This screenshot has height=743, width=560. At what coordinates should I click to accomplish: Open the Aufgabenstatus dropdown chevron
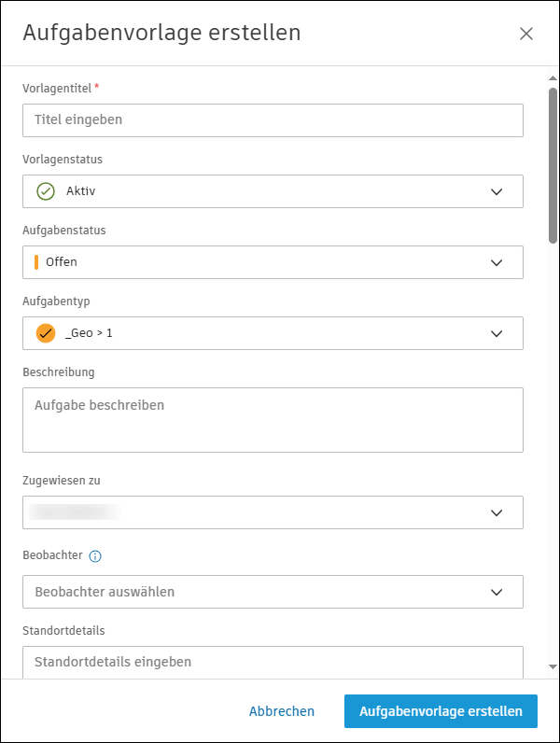497,262
